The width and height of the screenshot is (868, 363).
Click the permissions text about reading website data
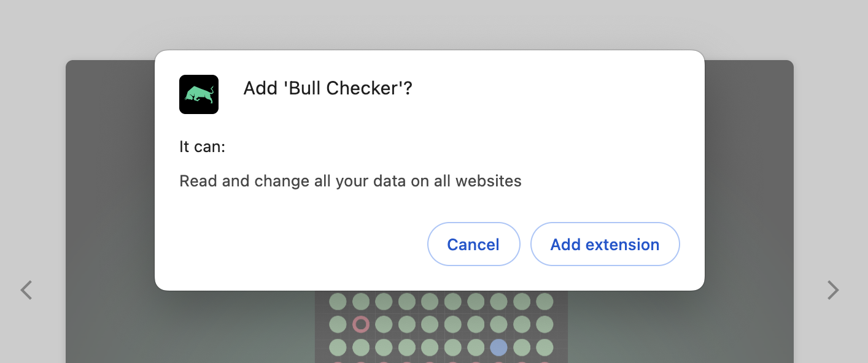click(x=350, y=181)
